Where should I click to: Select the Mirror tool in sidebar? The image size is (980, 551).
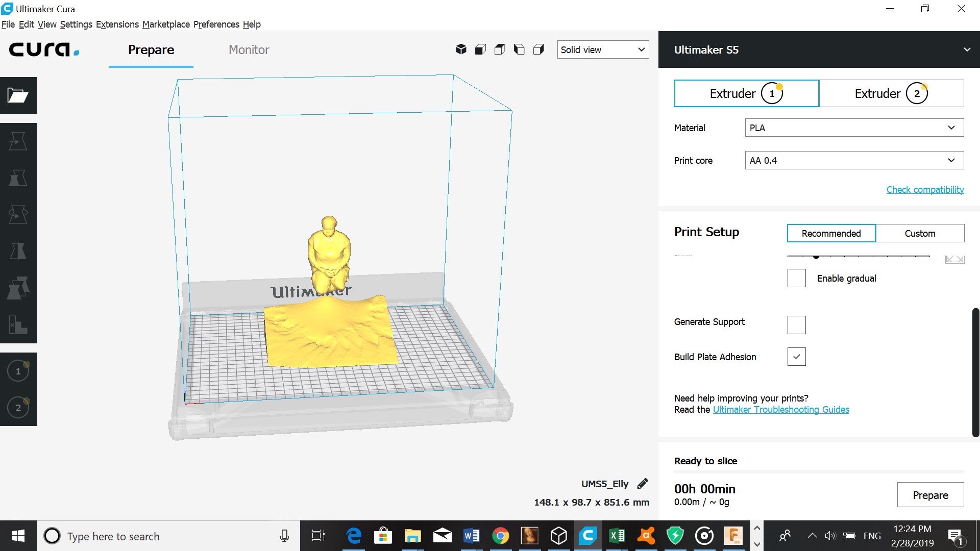click(18, 252)
